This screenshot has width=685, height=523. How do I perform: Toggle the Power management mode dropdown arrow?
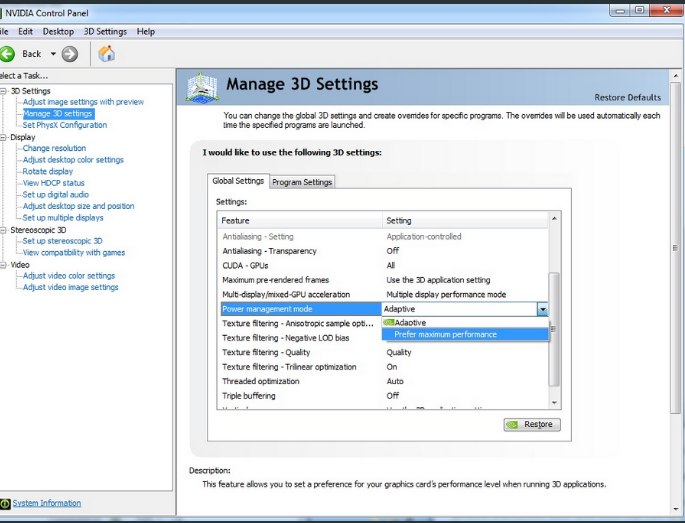[x=542, y=309]
